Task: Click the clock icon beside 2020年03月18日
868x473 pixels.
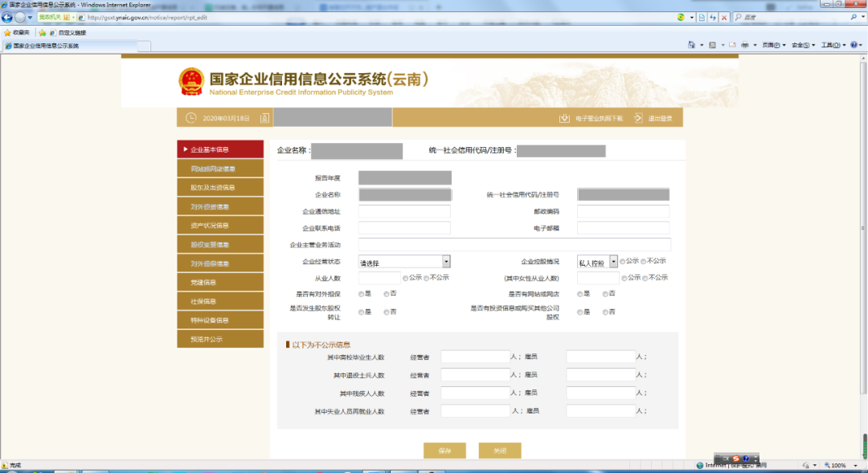Action: 191,118
